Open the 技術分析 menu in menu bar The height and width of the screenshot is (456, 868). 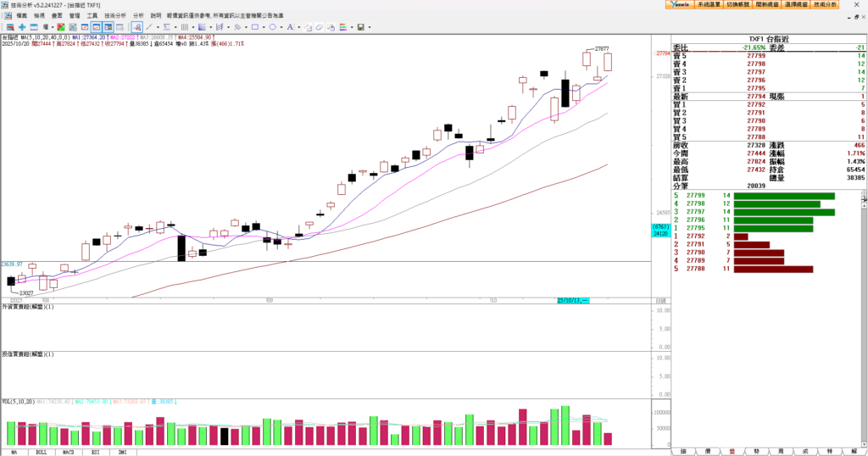115,15
